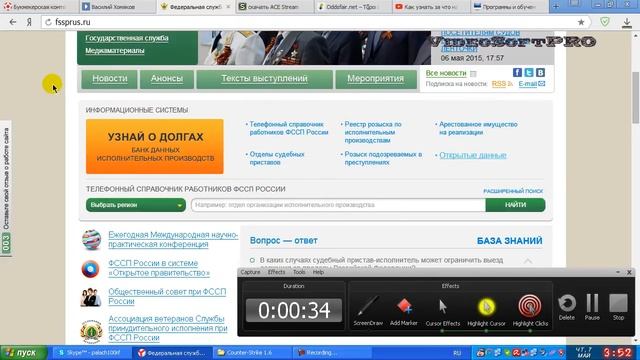
Task: Click the globe conference thumbnail icon
Action: [91, 240]
